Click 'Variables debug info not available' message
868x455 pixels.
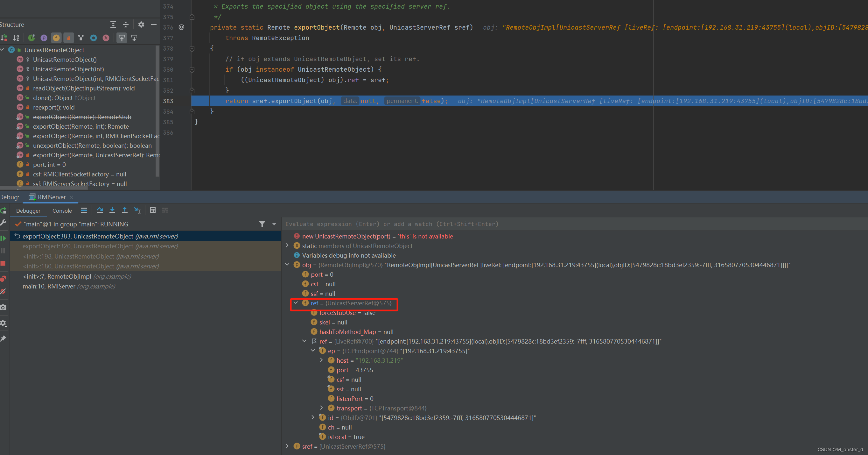(349, 255)
